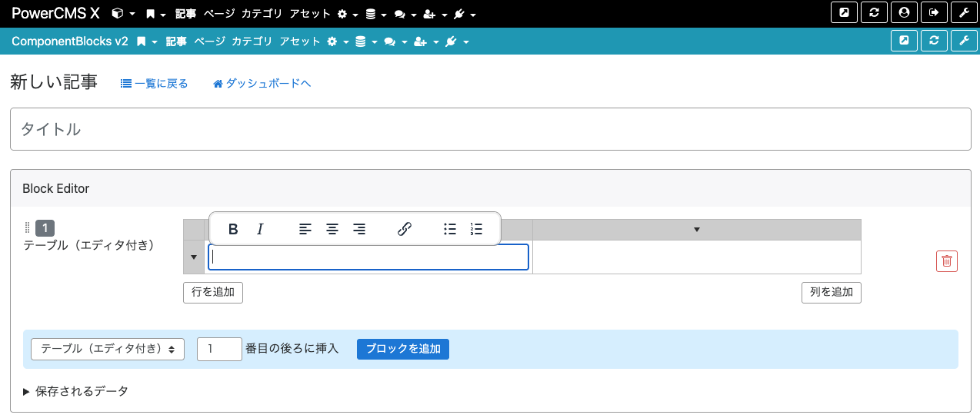Insert a hyperlink via the chain icon

(405, 229)
